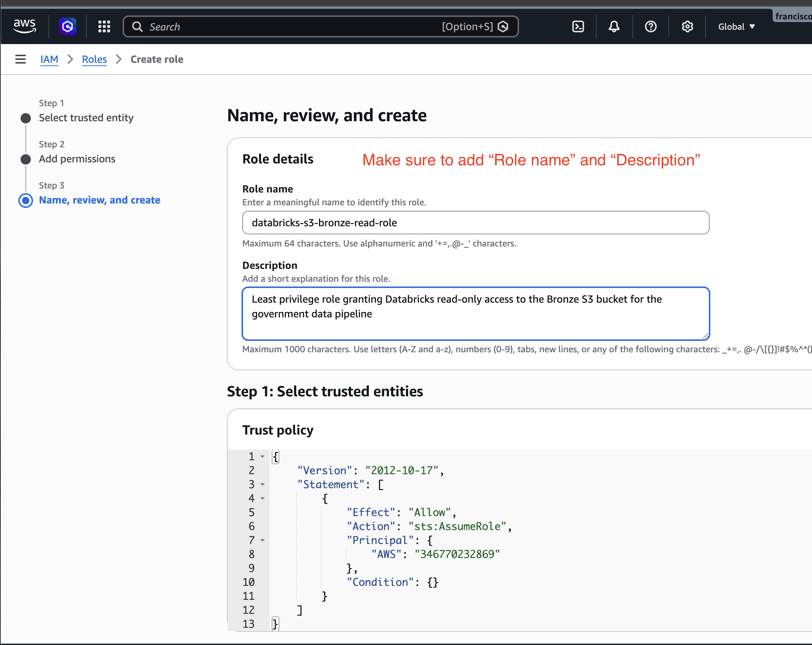The height and width of the screenshot is (645, 812).
Task: Click the Amazon Q icon inside search bar
Action: (x=503, y=26)
